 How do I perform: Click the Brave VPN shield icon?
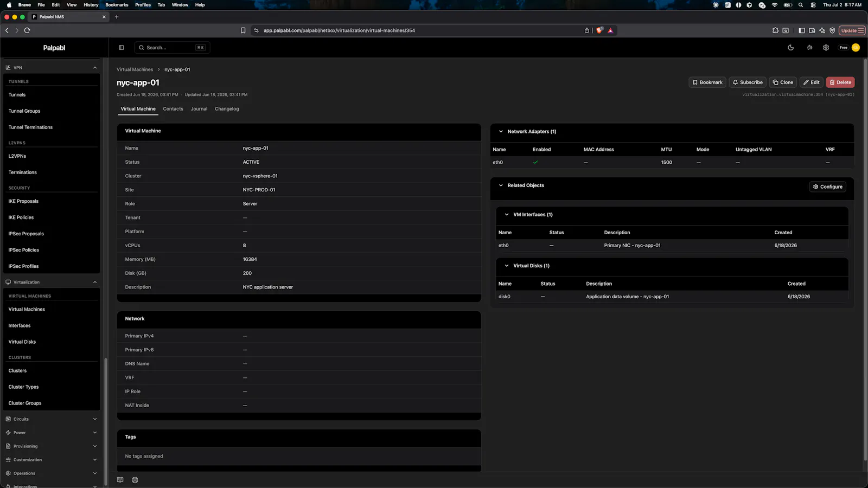[x=832, y=30]
